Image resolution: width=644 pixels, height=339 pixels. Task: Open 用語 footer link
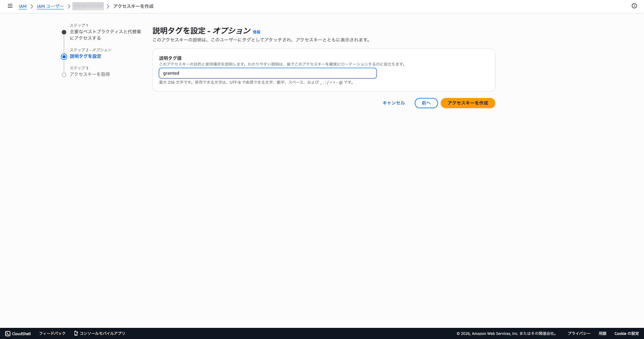(x=602, y=334)
